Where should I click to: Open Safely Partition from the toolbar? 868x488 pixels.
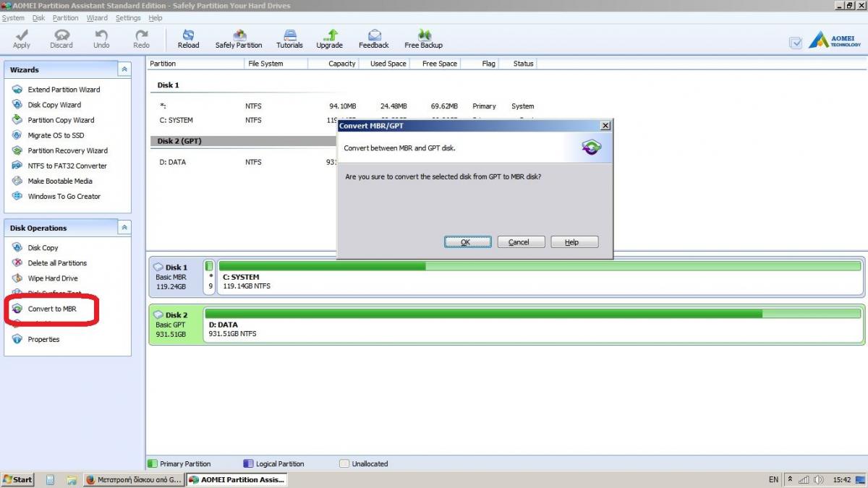[x=239, y=39]
